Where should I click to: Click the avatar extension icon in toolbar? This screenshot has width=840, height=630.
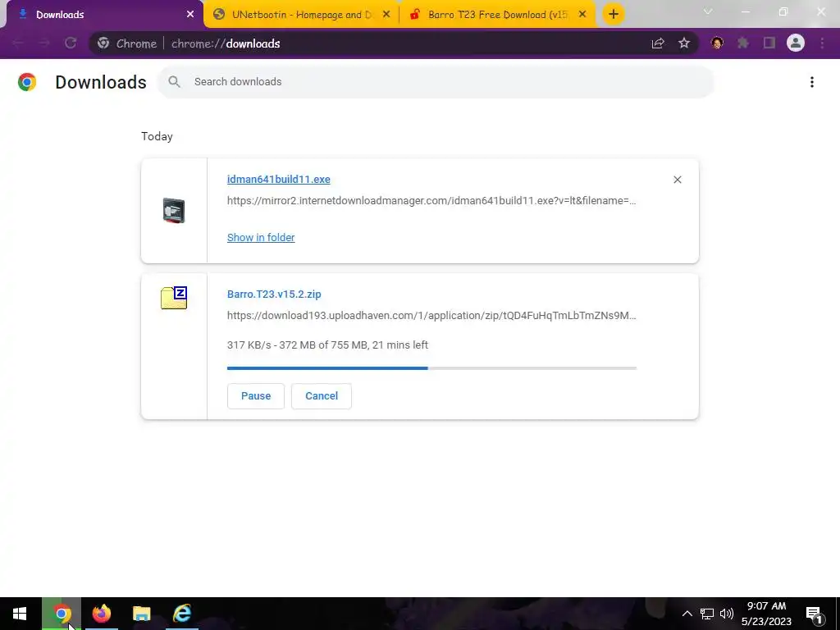point(717,43)
